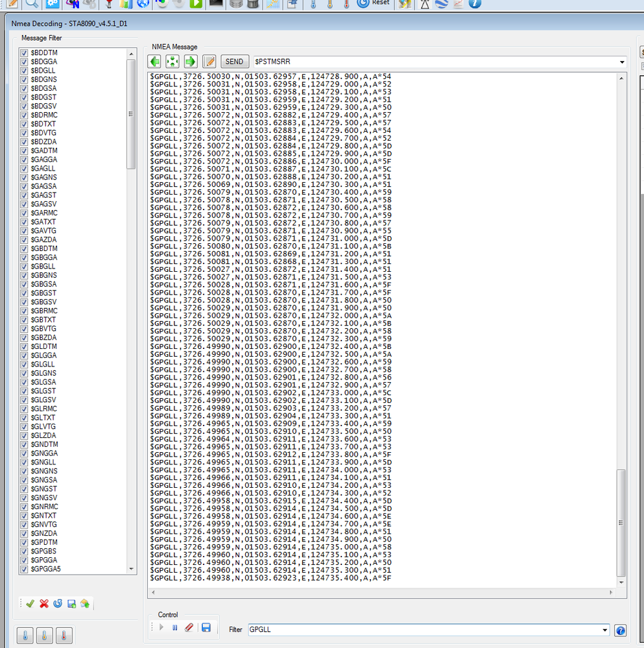
Task: Disable the $GBGLL message filter
Action: click(x=24, y=267)
